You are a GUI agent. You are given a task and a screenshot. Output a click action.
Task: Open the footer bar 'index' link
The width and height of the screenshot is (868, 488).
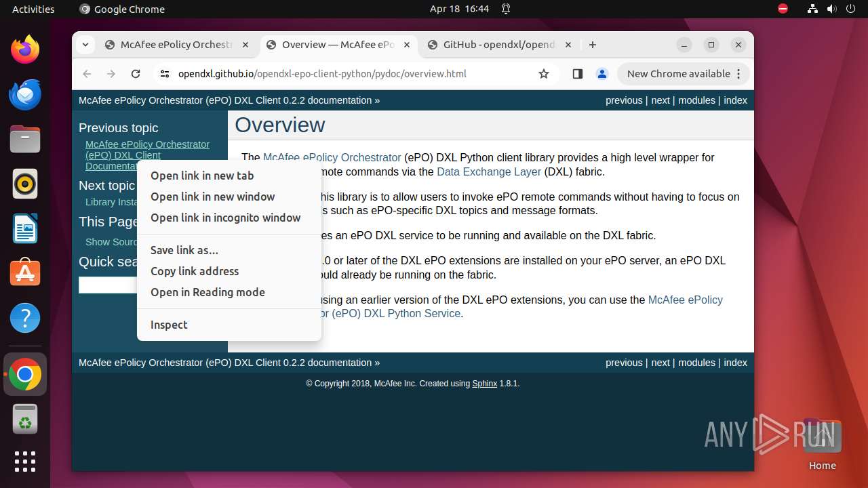point(735,363)
